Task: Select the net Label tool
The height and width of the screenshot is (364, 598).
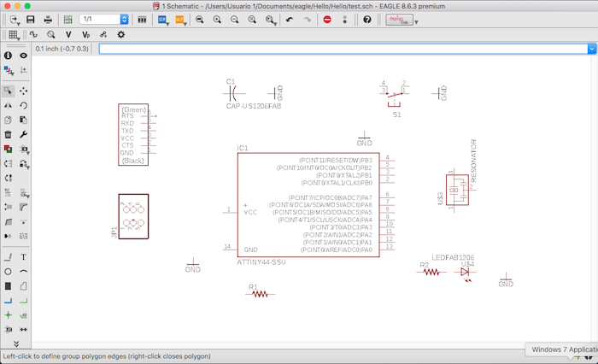Action: [23, 314]
